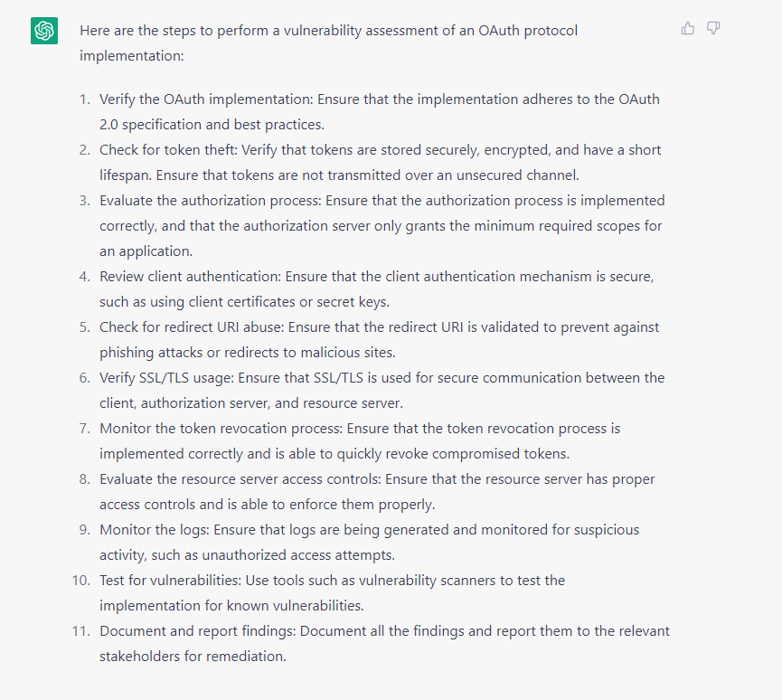Screen dimensions: 782x700
Task: Click the words "stakeholders for remediation"
Action: [193, 657]
